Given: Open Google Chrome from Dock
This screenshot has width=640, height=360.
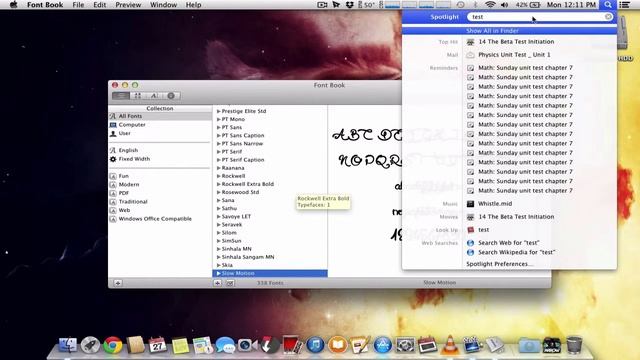Looking at the screenshot, I should pyautogui.click(x=113, y=345).
